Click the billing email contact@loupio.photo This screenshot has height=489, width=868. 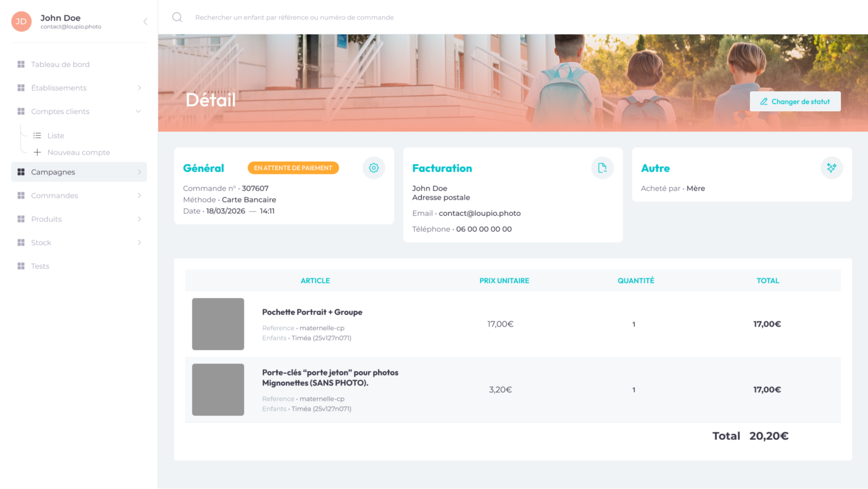tap(479, 213)
